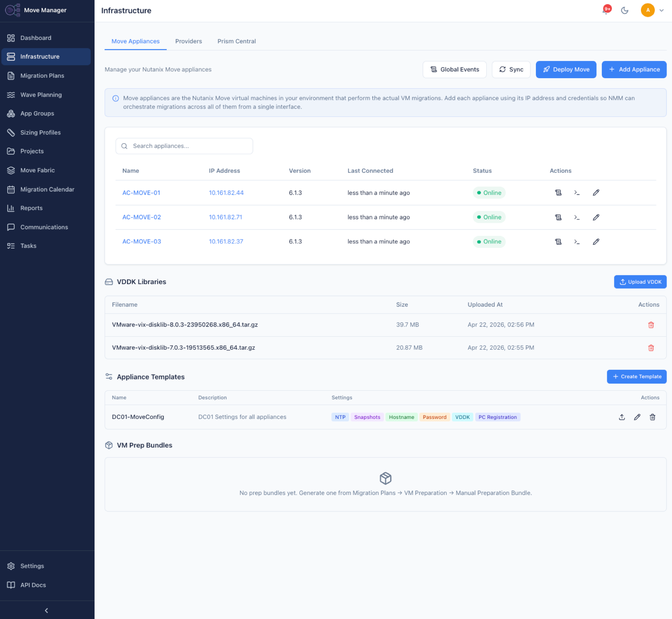The height and width of the screenshot is (619, 672).
Task: Click IP address 10.161.82.37
Action: click(x=226, y=242)
